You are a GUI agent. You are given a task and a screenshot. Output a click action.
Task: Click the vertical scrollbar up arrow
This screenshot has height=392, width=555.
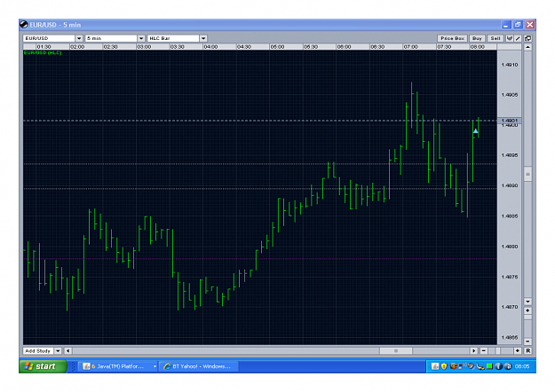coord(527,47)
